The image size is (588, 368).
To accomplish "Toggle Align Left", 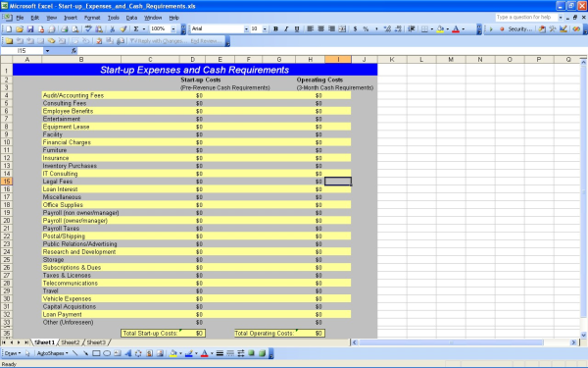I will point(310,28).
